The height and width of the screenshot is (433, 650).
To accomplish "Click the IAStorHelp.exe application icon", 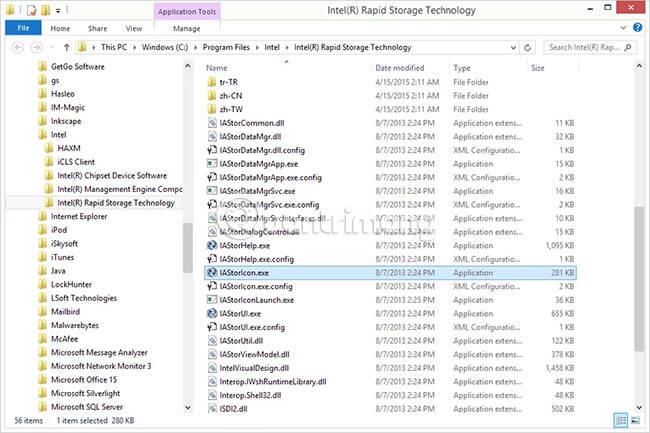I will coord(212,245).
